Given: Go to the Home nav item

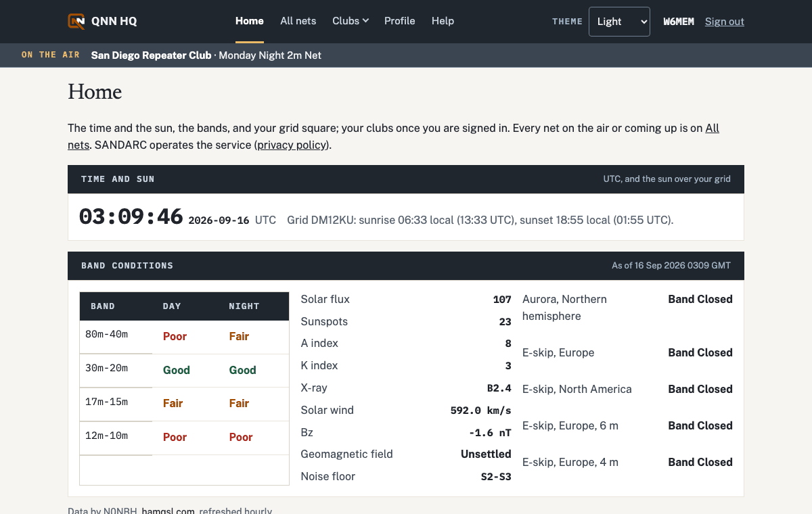Looking at the screenshot, I should pyautogui.click(x=250, y=21).
